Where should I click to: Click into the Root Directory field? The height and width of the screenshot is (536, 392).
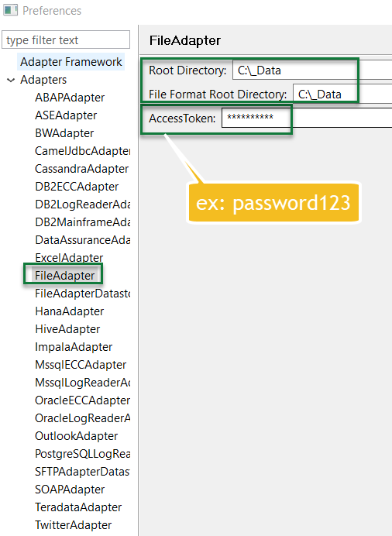(x=312, y=70)
